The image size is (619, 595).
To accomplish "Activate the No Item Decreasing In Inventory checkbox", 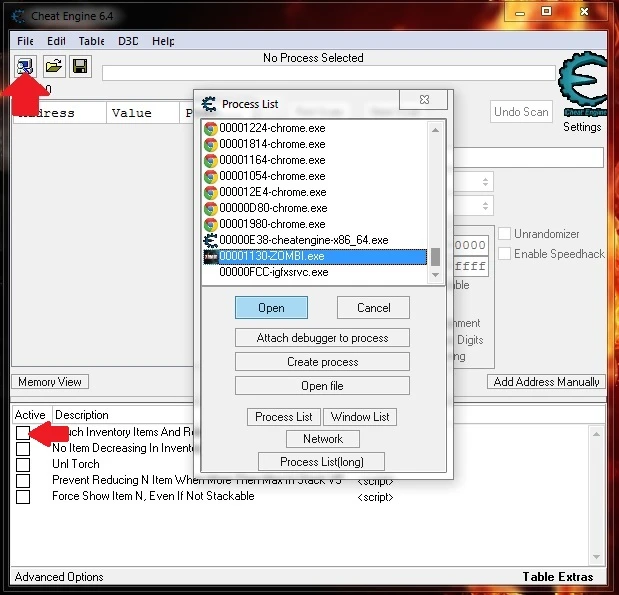I will [23, 449].
